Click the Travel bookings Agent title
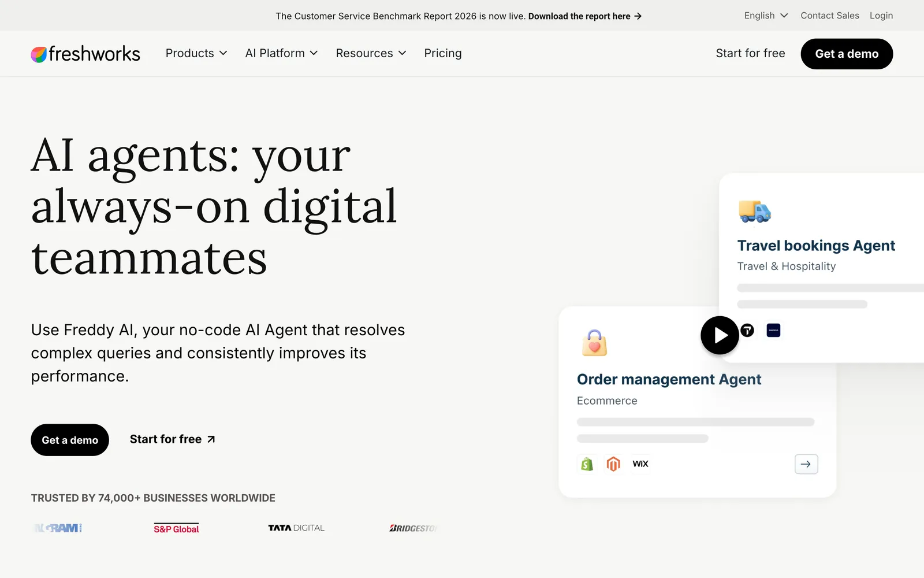Image resolution: width=924 pixels, height=578 pixels. point(816,246)
